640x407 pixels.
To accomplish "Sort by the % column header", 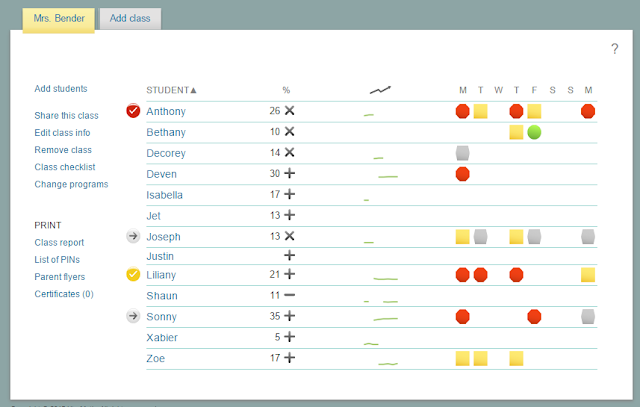I will click(x=286, y=90).
